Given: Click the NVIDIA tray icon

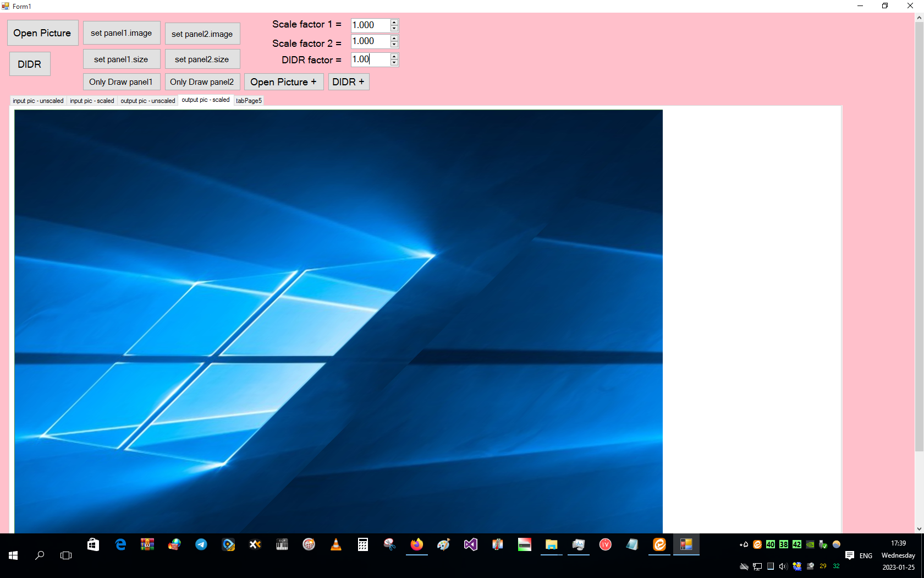Looking at the screenshot, I should point(810,544).
